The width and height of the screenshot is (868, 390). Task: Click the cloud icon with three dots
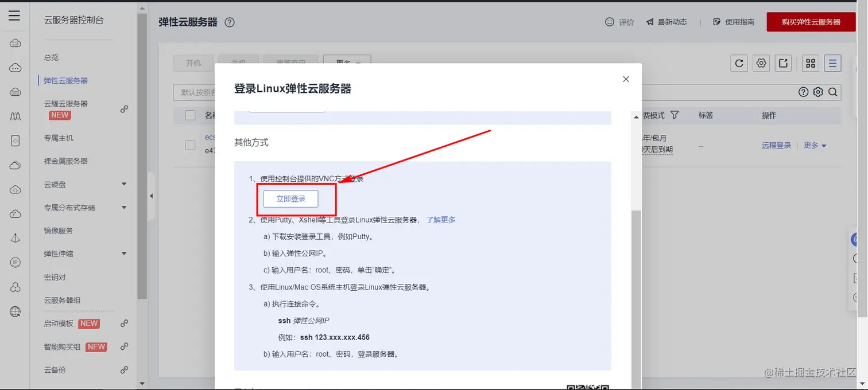(15, 68)
